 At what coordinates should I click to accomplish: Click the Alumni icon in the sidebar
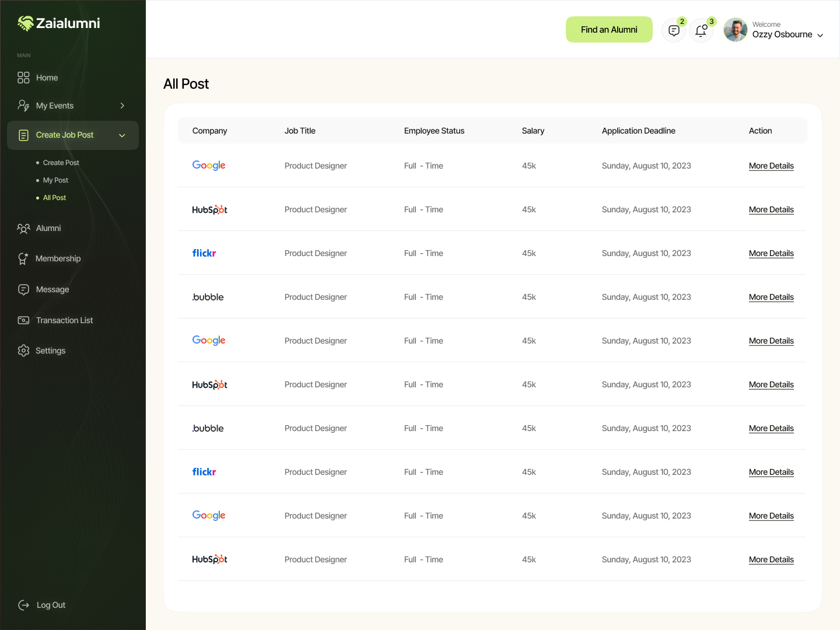pos(23,228)
